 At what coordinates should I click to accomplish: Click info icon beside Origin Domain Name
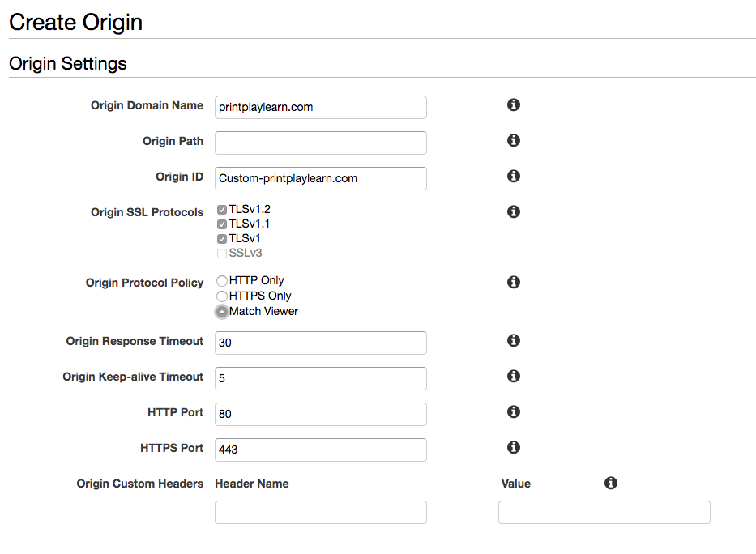[x=514, y=104]
